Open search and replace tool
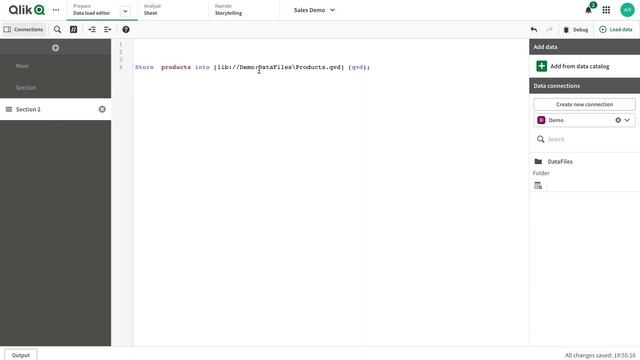Image resolution: width=640 pixels, height=360 pixels. click(x=58, y=29)
